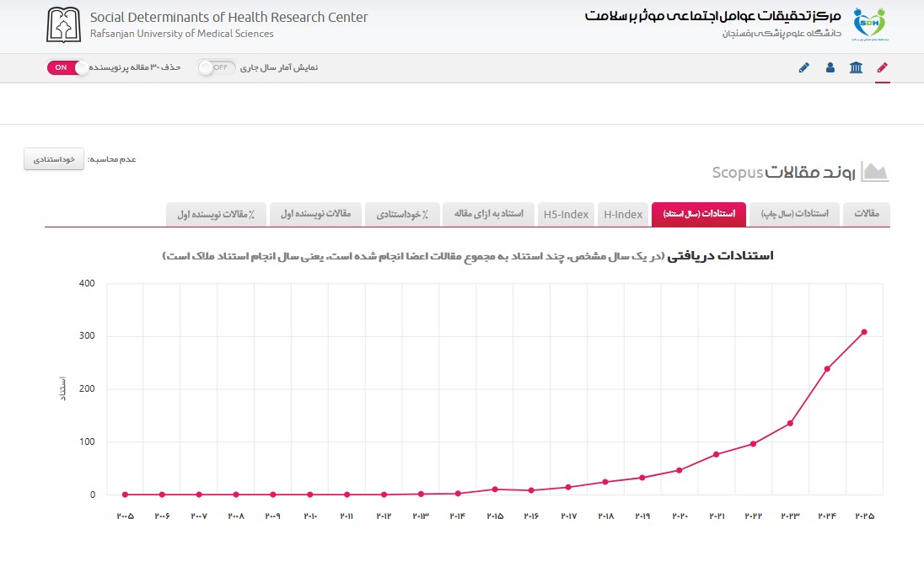This screenshot has width=924, height=583.
Task: Click the red pencil icon in navbar
Action: tap(882, 67)
